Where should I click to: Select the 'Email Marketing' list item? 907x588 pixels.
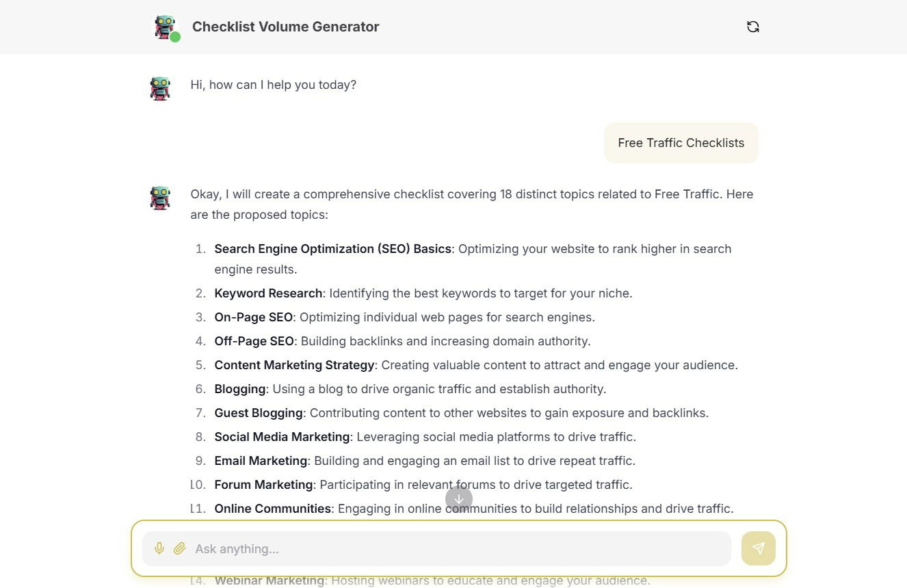(425, 461)
